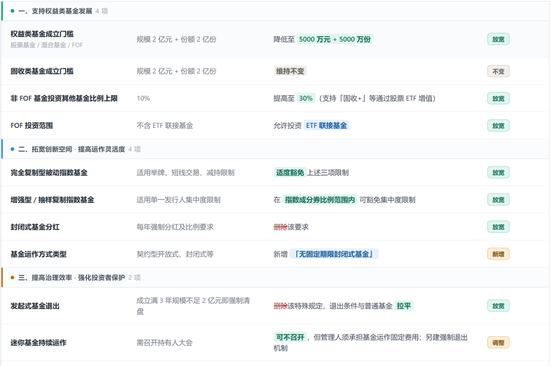Click 放宽 tag in 权益类基金成立门槛 row
Viewport: 550px width, 366px height.
498,39
